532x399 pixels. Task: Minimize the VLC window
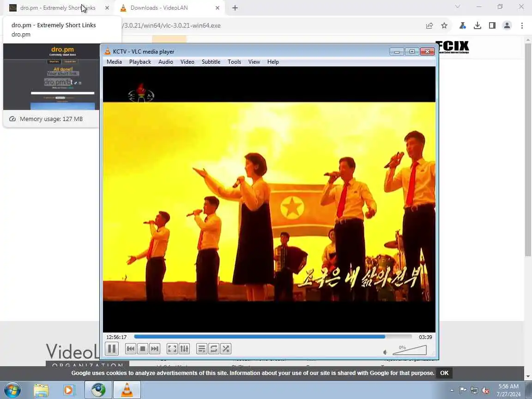tap(397, 52)
